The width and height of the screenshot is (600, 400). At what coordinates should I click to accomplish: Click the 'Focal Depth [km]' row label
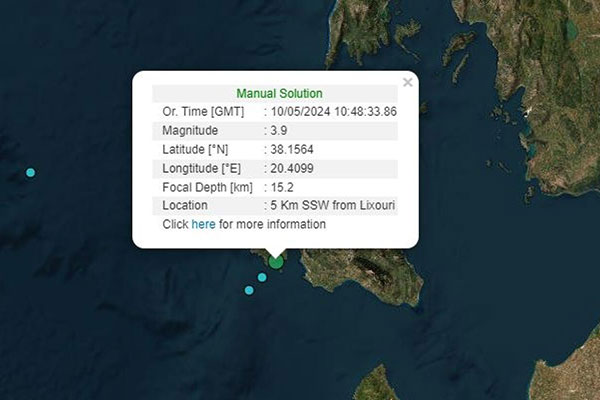(207, 187)
